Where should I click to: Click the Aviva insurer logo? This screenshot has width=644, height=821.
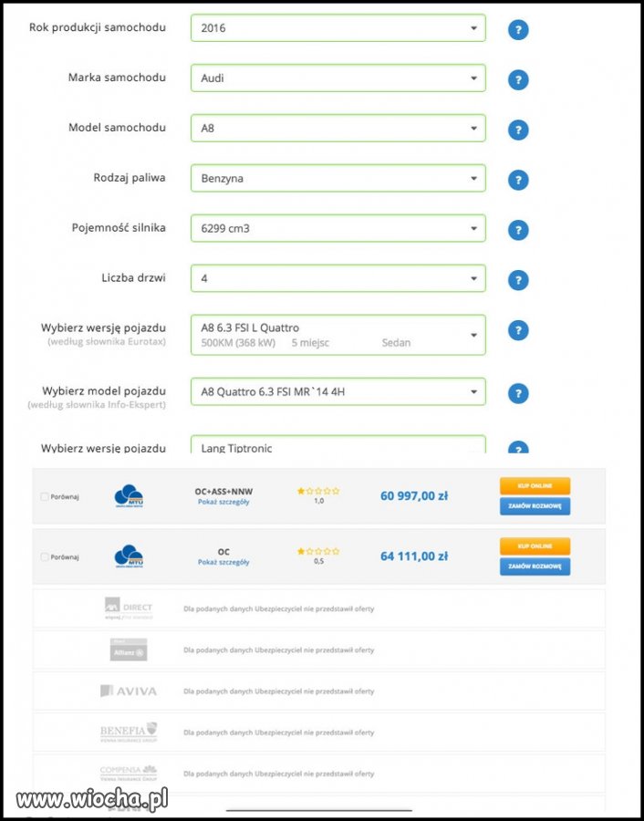coord(129,691)
